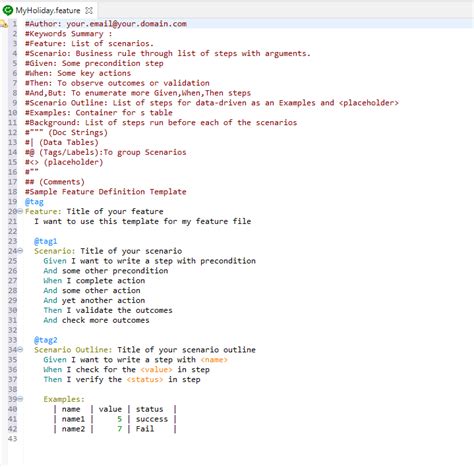Screen dimensions: 474x467
Task: Select the MyHoliday.feature tab
Action: click(x=48, y=10)
